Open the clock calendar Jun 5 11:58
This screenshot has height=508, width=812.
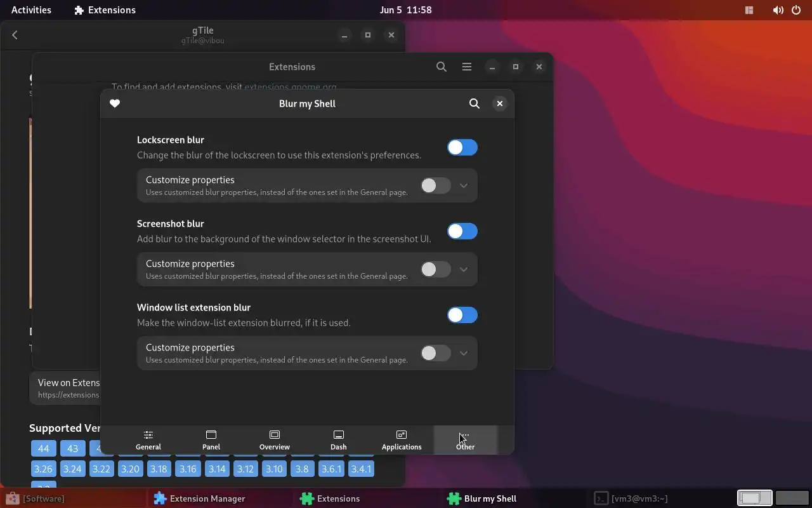[x=406, y=10]
